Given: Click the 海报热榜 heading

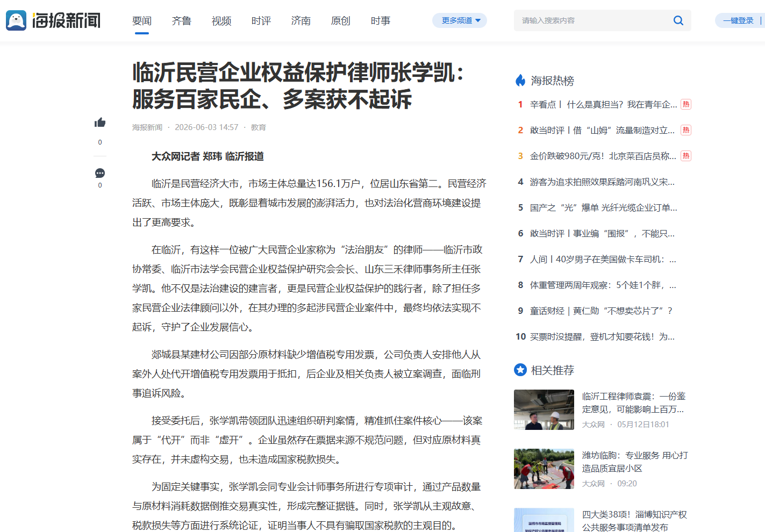Looking at the screenshot, I should coord(553,81).
